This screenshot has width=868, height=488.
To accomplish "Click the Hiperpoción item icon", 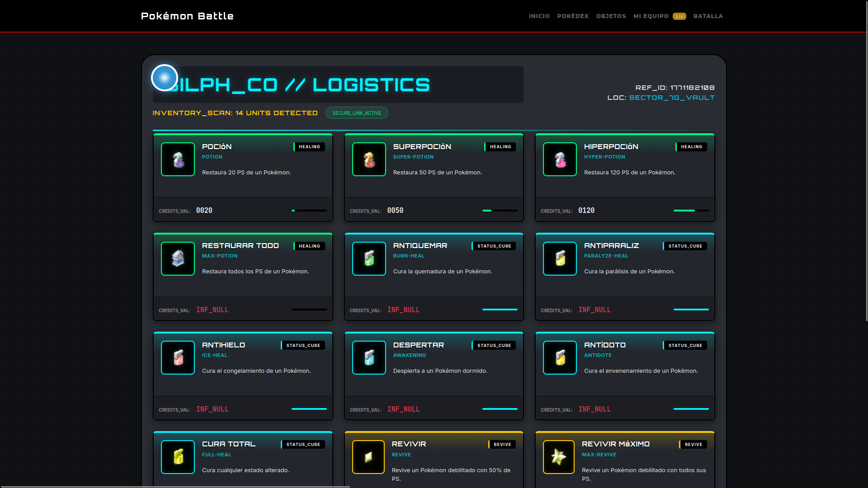I will tap(560, 160).
